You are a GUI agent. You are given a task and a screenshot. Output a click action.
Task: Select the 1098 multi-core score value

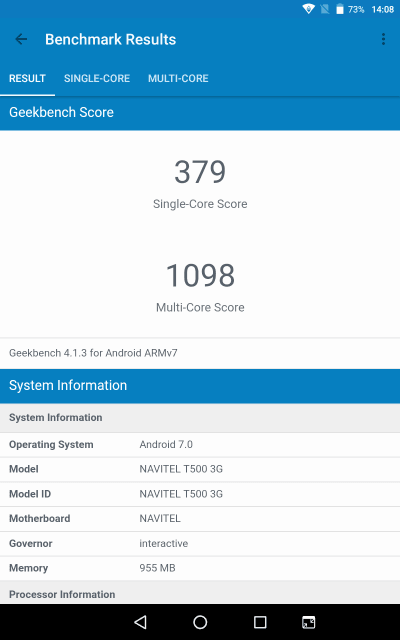(x=200, y=275)
